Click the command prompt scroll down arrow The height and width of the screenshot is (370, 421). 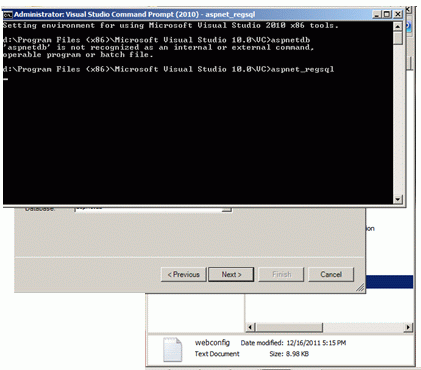pyautogui.click(x=398, y=199)
